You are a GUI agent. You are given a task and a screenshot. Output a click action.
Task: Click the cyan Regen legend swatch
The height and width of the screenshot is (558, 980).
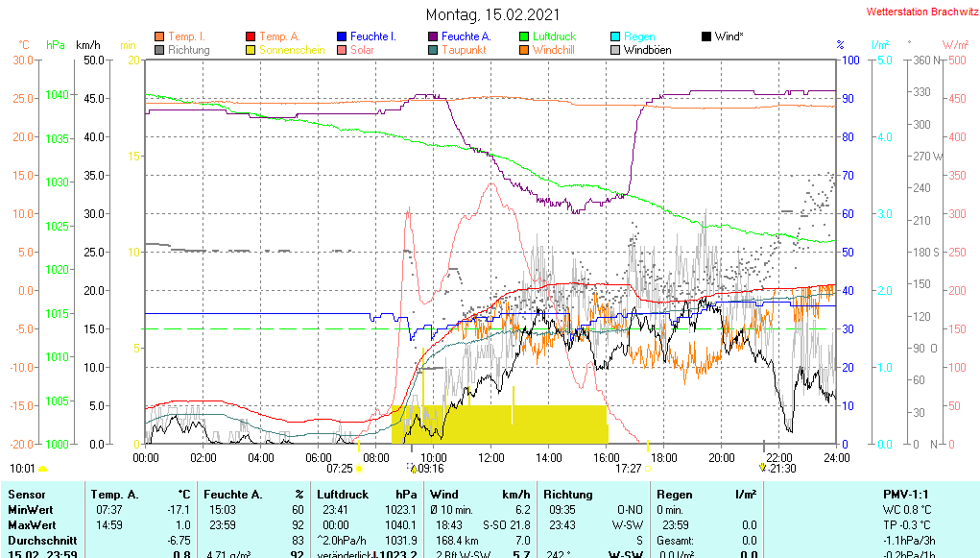[615, 36]
